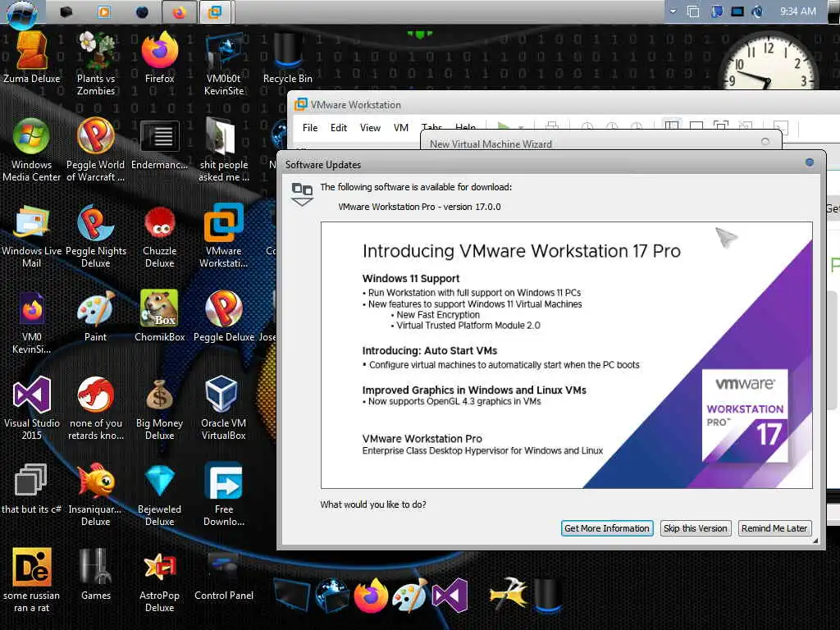Open File menu in VMware Workstation
This screenshot has height=630, width=840.
[309, 128]
